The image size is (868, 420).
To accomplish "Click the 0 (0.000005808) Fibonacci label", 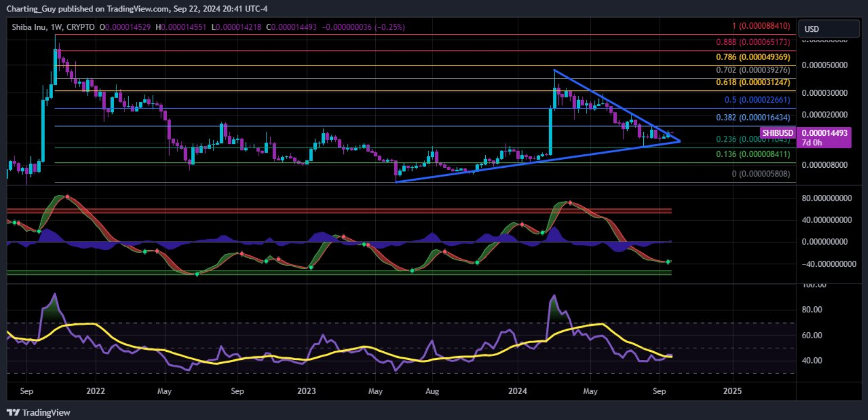I will pyautogui.click(x=761, y=174).
